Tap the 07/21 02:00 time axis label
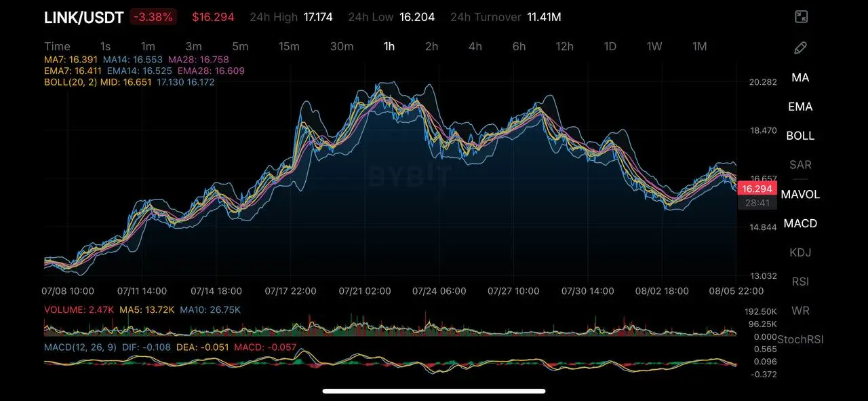 point(365,291)
